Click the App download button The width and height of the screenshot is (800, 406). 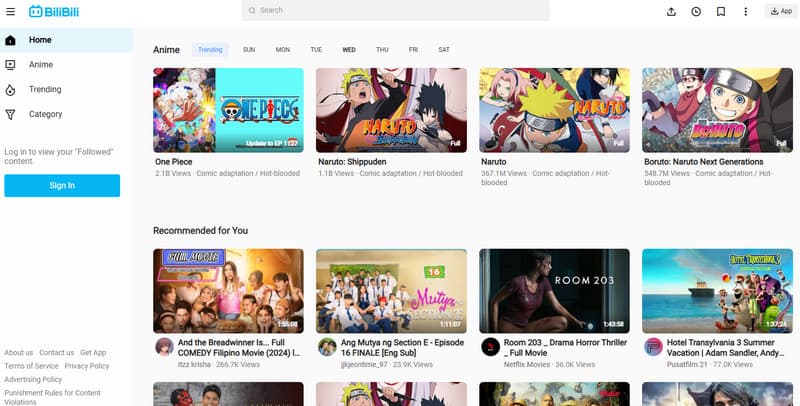(781, 11)
